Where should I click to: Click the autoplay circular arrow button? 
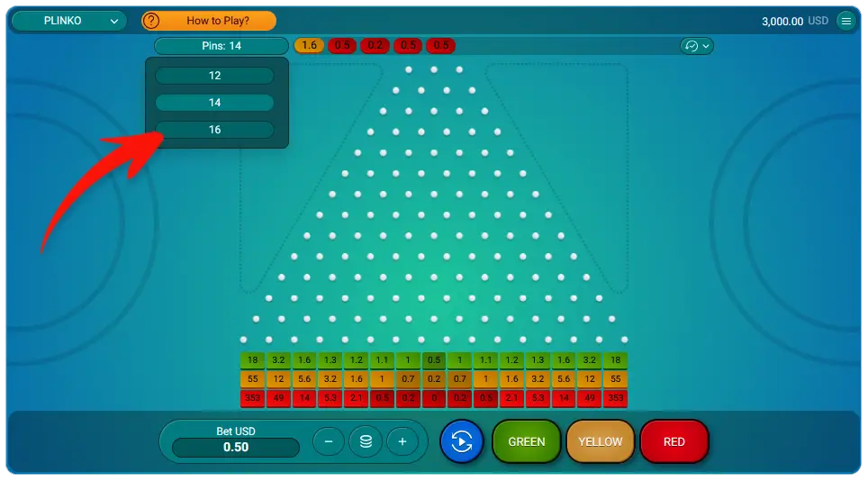pyautogui.click(x=462, y=441)
